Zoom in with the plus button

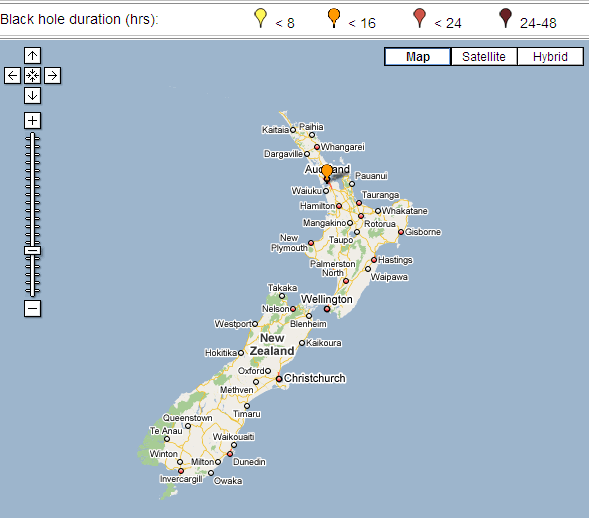pyautogui.click(x=32, y=121)
